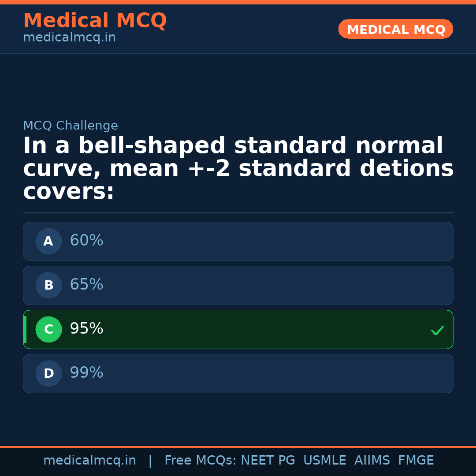Open medicalmcq.in link in the footer
This screenshot has height=476, width=476.
coord(89,461)
